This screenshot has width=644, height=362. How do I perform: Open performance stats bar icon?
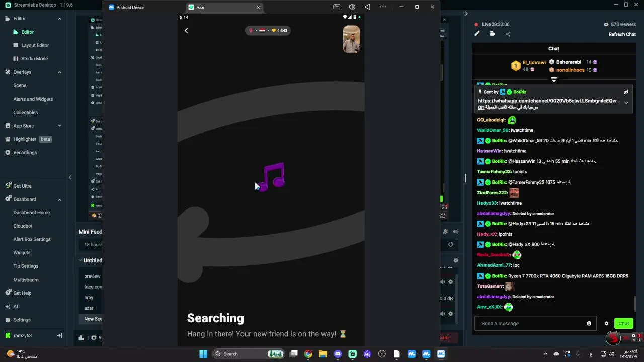tap(81, 338)
